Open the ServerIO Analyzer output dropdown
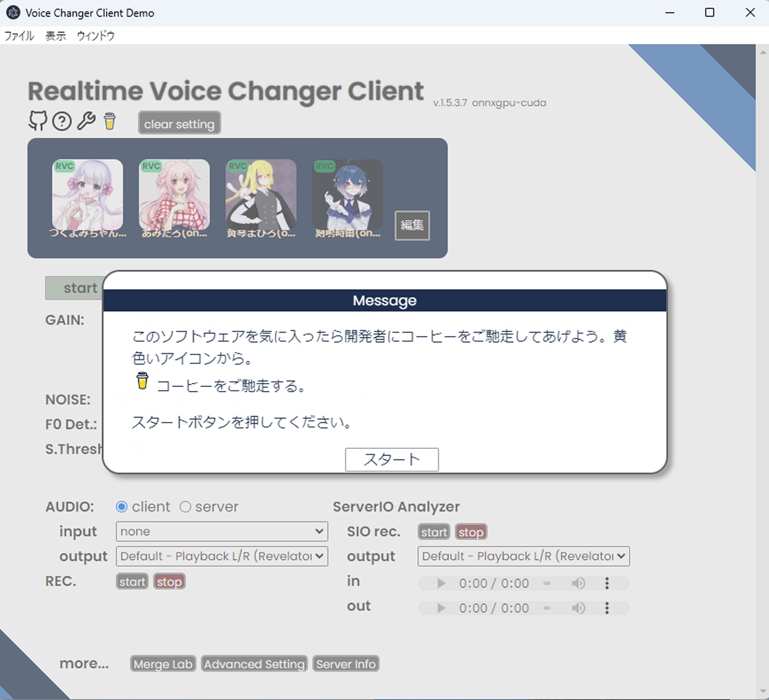Viewport: 769px width, 700px height. coord(523,556)
